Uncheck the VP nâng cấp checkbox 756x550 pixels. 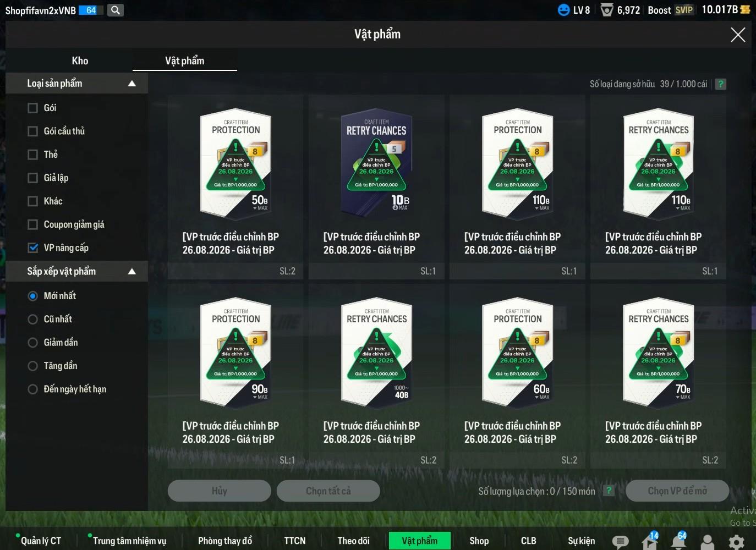pyautogui.click(x=33, y=248)
